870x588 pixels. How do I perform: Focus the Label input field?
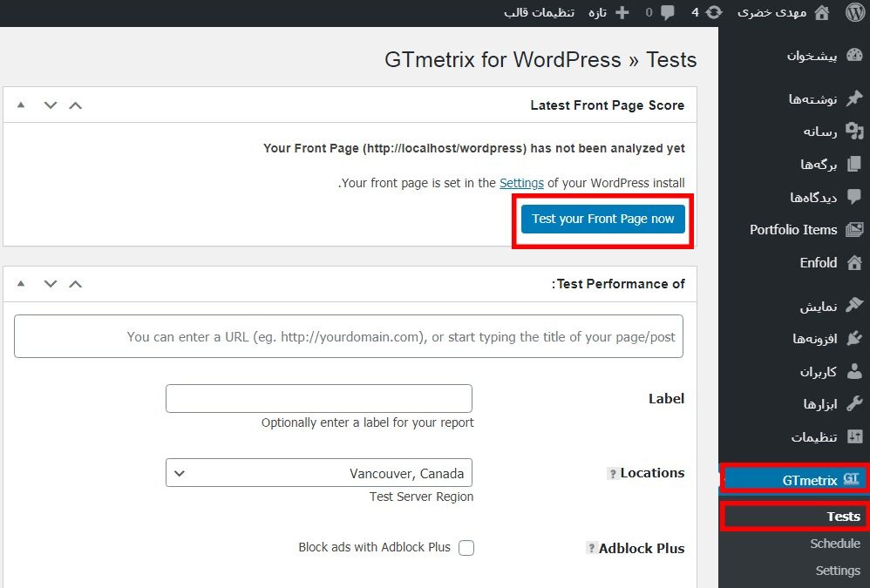pos(319,398)
